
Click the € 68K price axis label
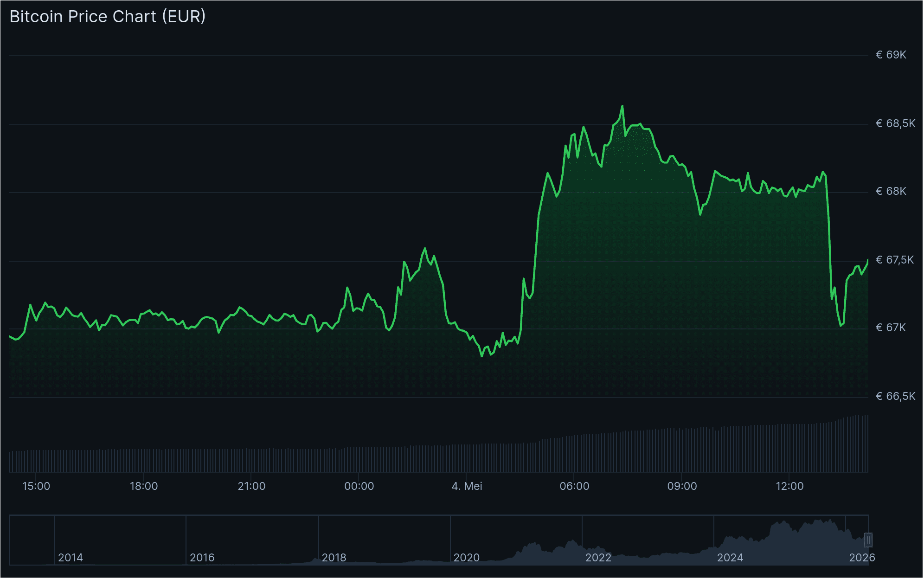coord(891,191)
